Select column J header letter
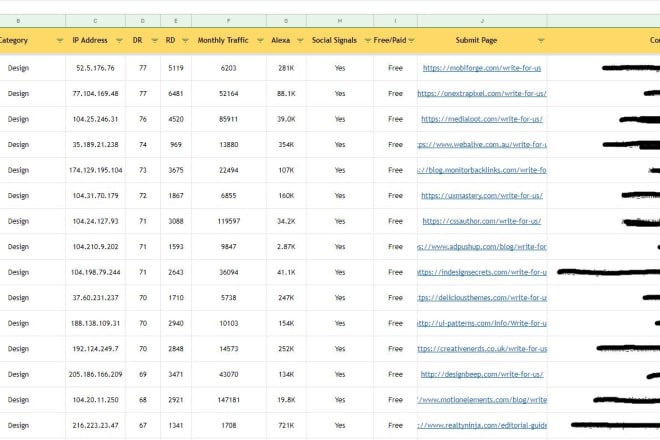This screenshot has width=660, height=440. [x=482, y=21]
